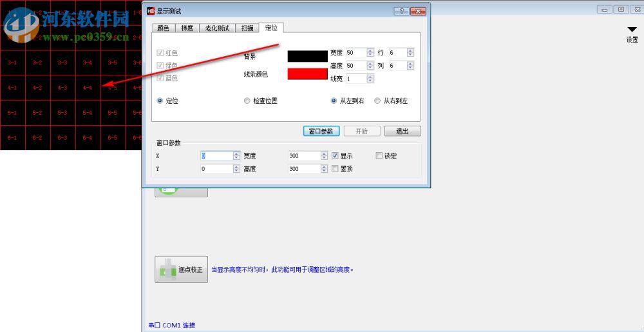The height and width of the screenshot is (332, 644).
Task: Click inside the X position input field
Action: click(216, 156)
